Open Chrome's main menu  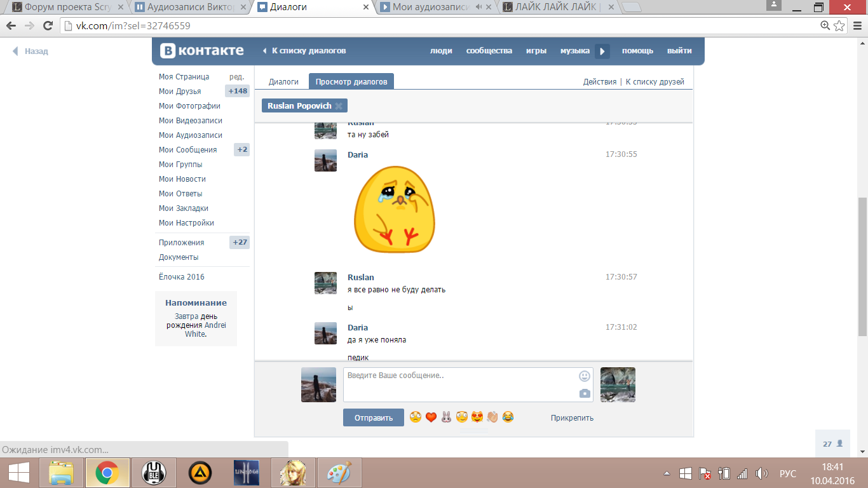click(856, 26)
